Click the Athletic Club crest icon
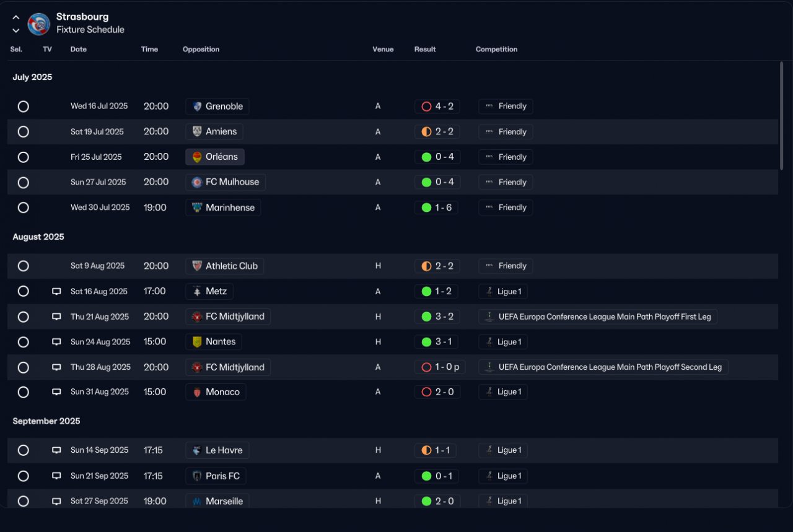Image resolution: width=793 pixels, height=532 pixels. [197, 266]
